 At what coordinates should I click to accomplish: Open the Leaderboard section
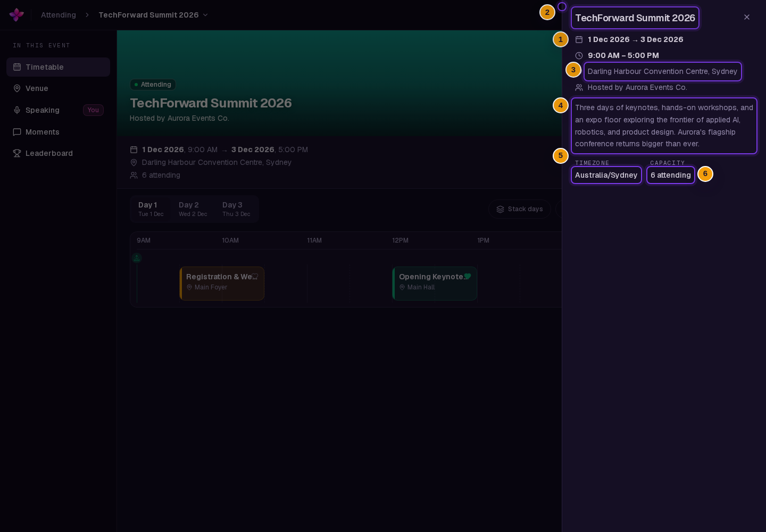pyautogui.click(x=59, y=153)
